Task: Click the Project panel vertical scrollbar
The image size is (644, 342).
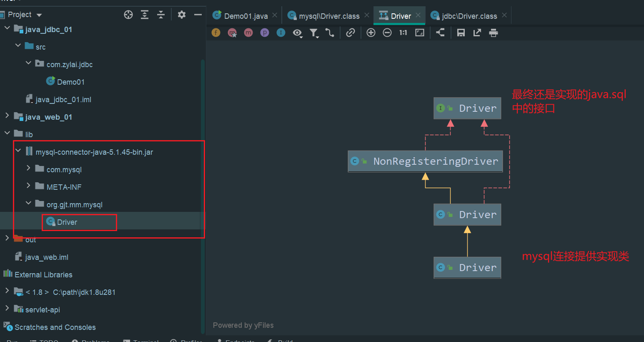Action: [x=203, y=196]
